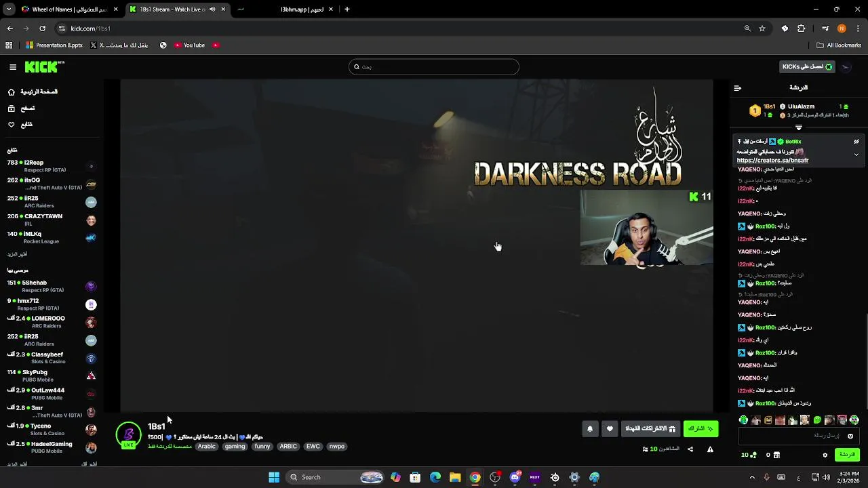Viewport: 868px width, 488px height.
Task: Open the Tyceno Slots & Casino channel
Action: coord(51,430)
